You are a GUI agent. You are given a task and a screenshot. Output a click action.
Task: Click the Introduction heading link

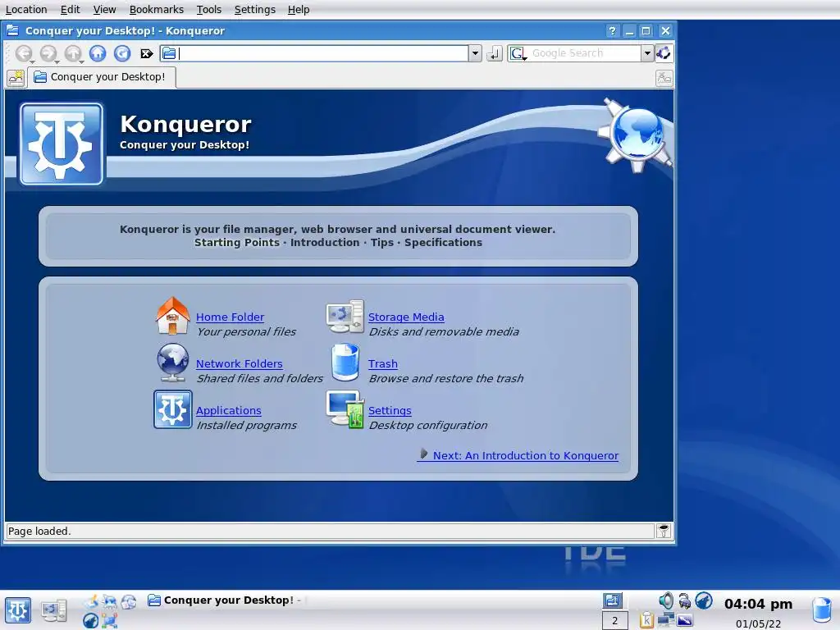point(325,243)
